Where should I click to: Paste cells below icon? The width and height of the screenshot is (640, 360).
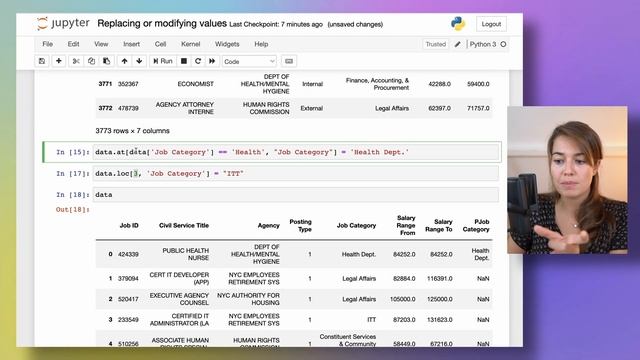tap(107, 61)
